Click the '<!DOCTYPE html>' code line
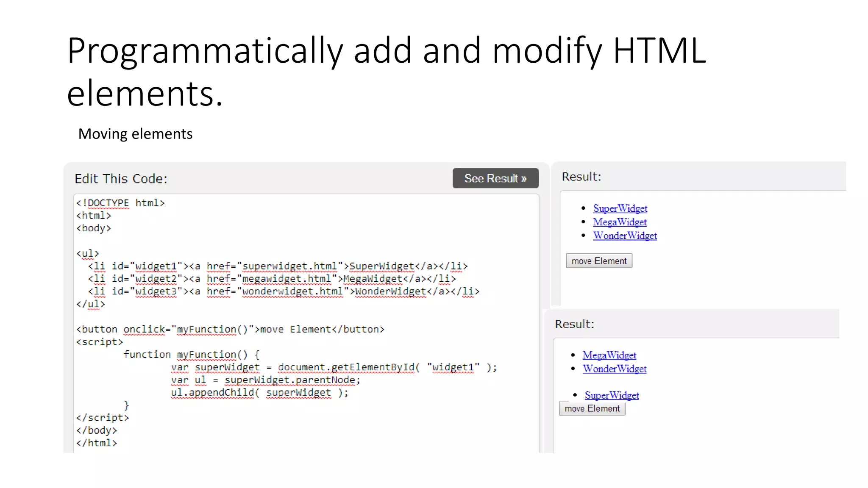Screen dimensions: 868x488 (x=120, y=203)
